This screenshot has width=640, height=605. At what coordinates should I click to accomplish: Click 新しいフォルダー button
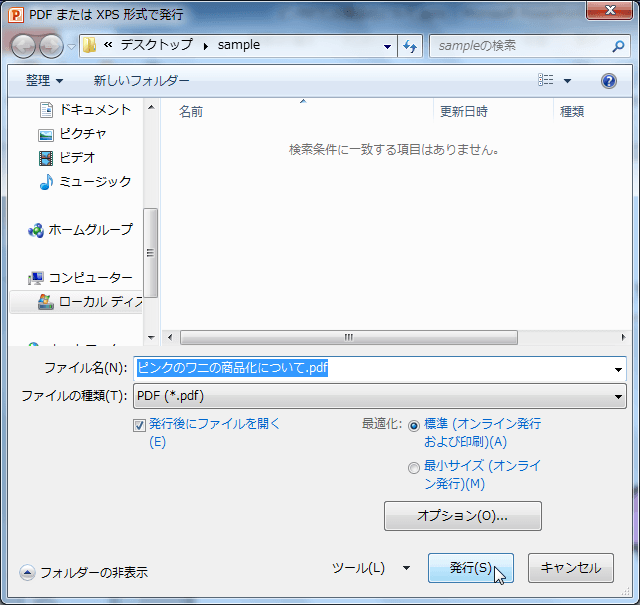click(141, 80)
